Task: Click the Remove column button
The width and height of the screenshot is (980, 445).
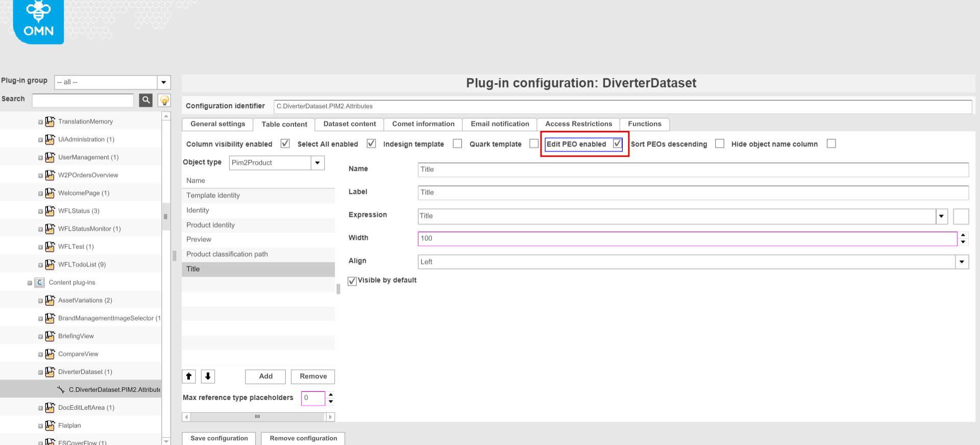Action: click(313, 377)
